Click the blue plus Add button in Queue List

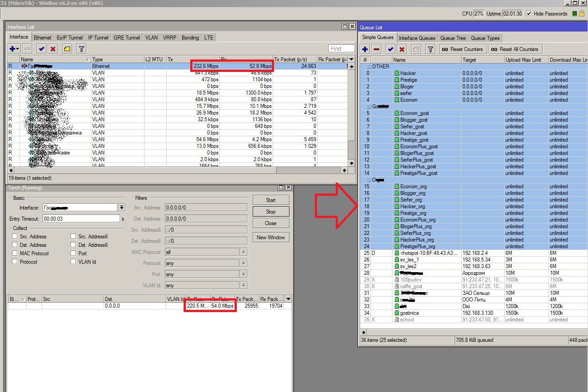coord(365,50)
